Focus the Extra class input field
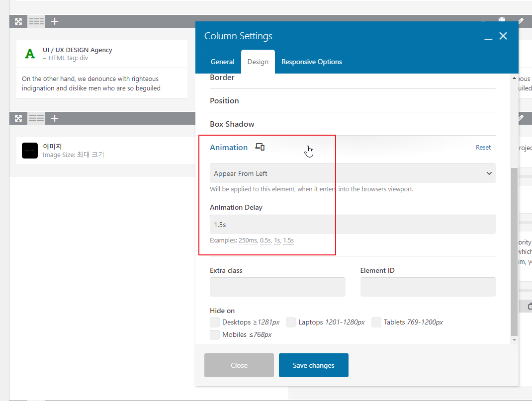 coord(277,287)
